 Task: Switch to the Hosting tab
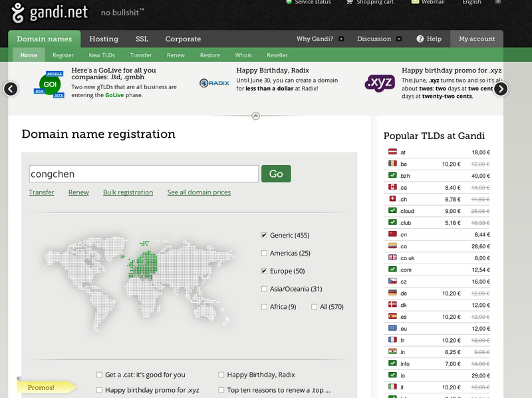click(103, 39)
